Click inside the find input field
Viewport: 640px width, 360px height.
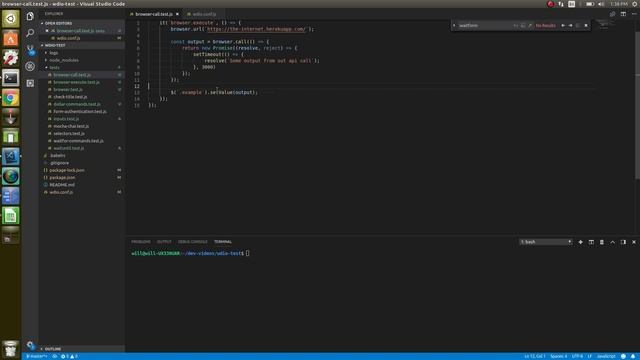click(484, 25)
